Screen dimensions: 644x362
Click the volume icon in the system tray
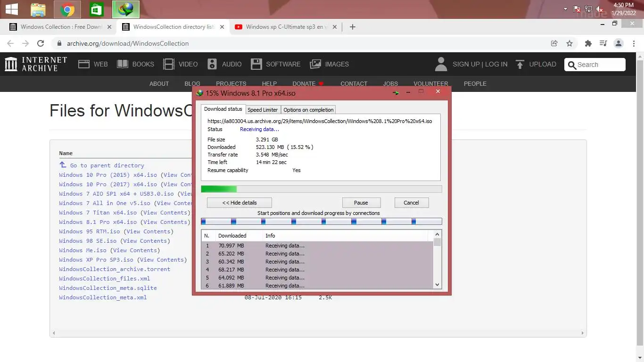(x=600, y=9)
